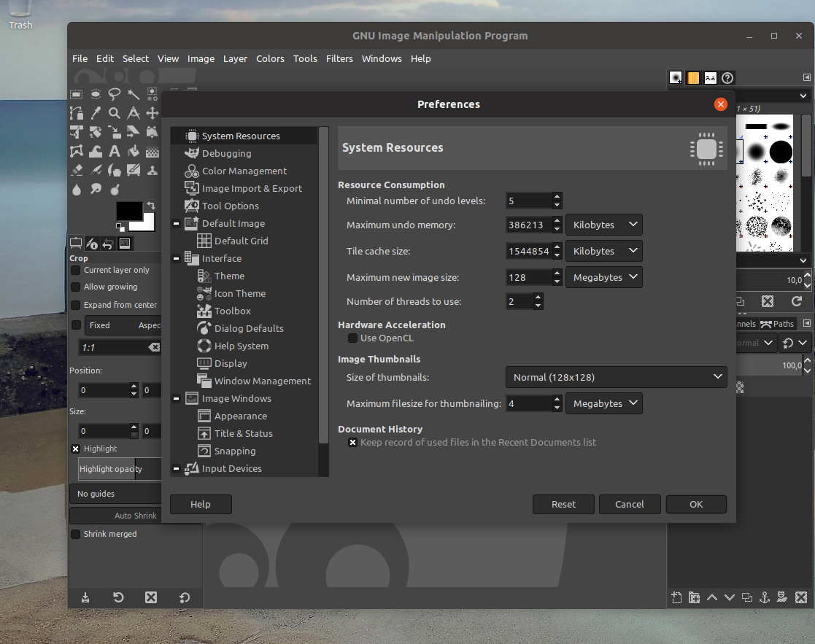Screen dimensions: 815x644
Task: Select the Dodge/Burn tool
Action: point(115,189)
